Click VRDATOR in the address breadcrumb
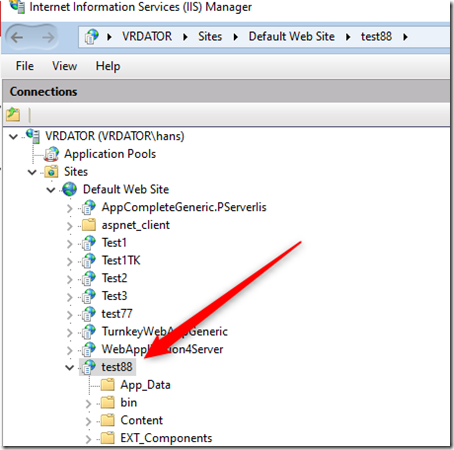This screenshot has height=450, width=454. click(147, 36)
